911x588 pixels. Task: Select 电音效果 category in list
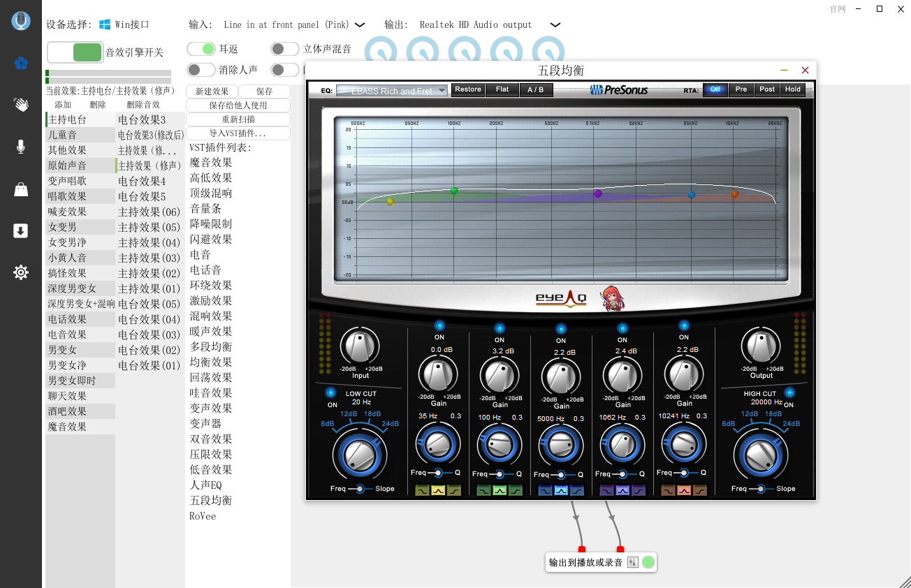click(x=80, y=335)
